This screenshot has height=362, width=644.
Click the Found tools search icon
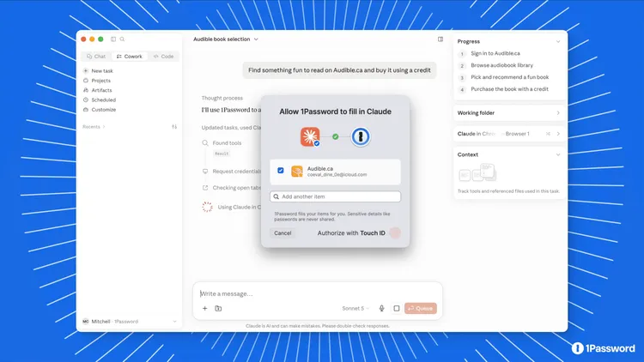(x=205, y=143)
